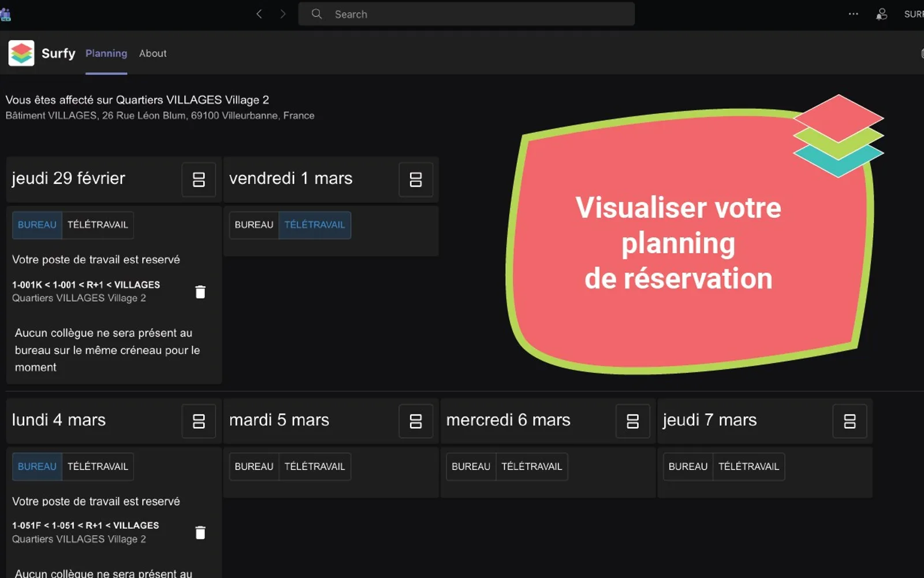The height and width of the screenshot is (578, 924).
Task: Select TÉLÉTRAVAIL for mardi 5 mars
Action: (x=315, y=466)
